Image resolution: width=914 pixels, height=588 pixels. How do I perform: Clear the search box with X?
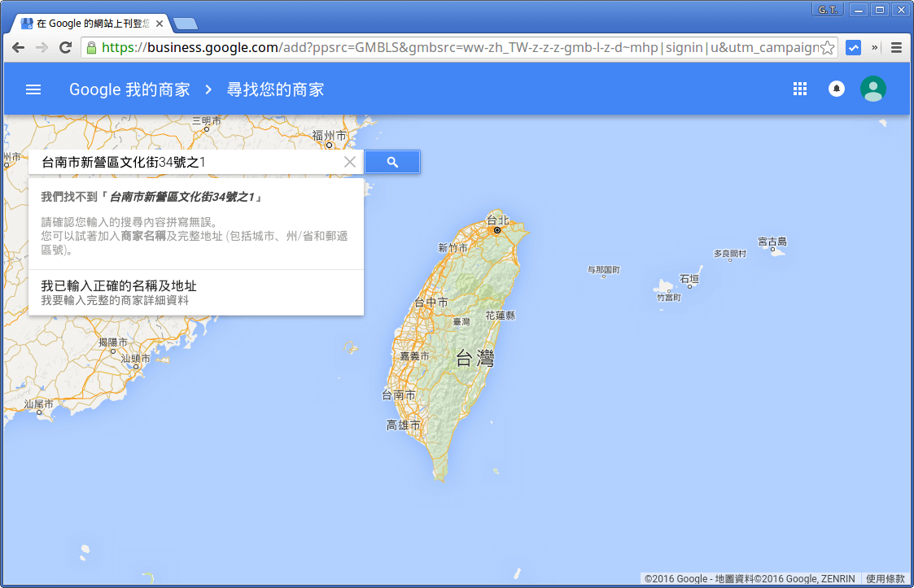pos(350,162)
